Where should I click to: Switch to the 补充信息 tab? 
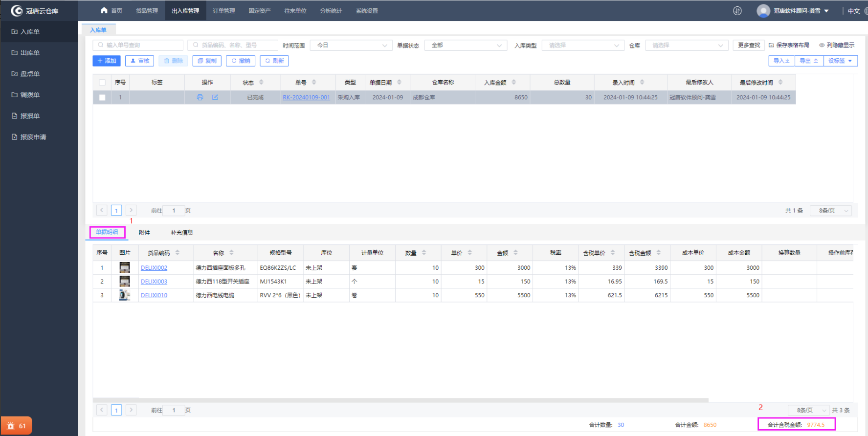pyautogui.click(x=182, y=233)
